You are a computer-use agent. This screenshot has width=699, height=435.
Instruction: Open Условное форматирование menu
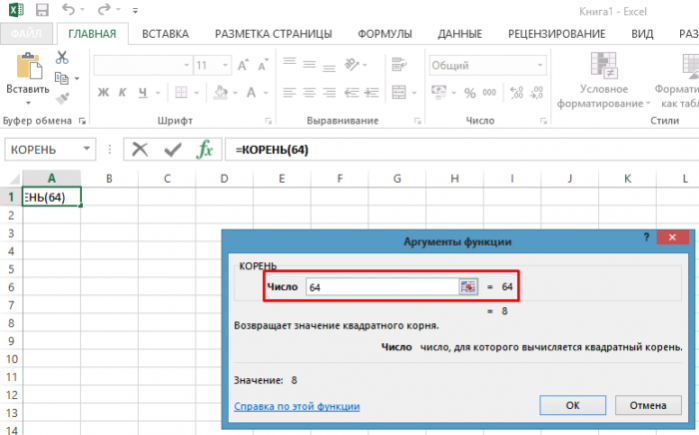coord(604,80)
